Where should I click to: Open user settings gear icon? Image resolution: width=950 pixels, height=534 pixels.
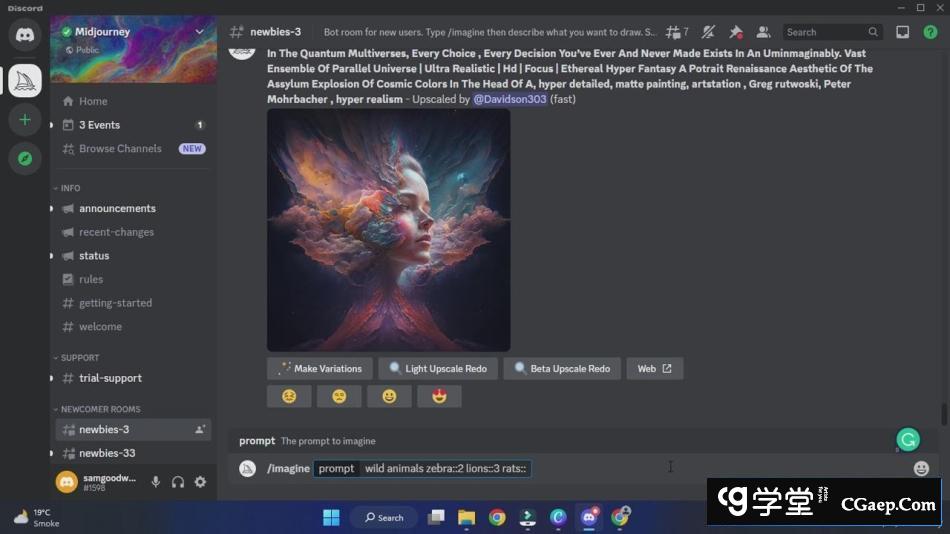200,482
